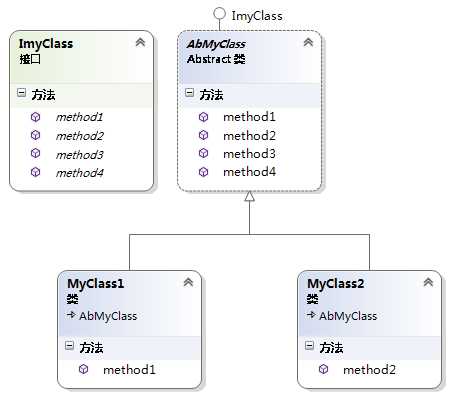The image size is (453, 393).
Task: Click method4 cube icon in AbMyClass box
Action: tap(203, 172)
